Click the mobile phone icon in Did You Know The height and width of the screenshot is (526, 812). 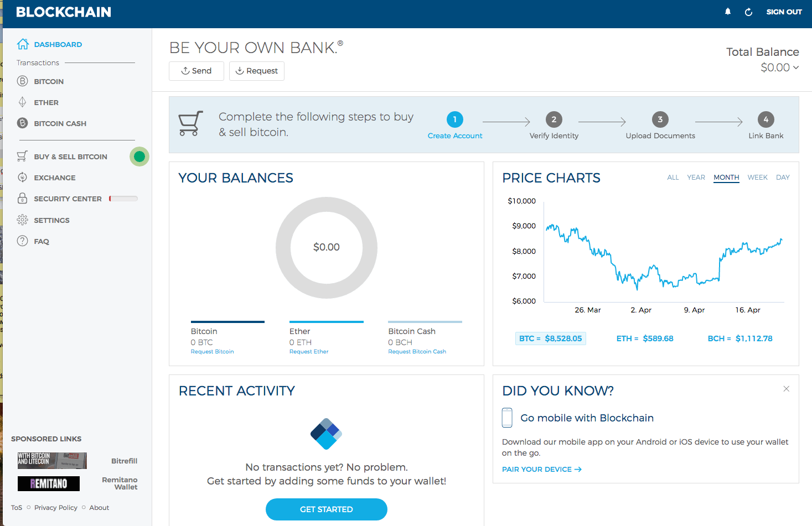pos(507,418)
